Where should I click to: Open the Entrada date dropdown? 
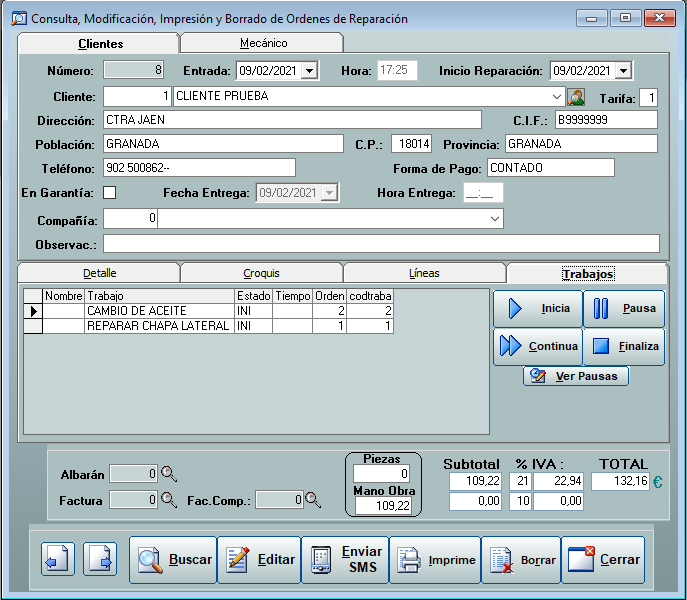coord(309,71)
